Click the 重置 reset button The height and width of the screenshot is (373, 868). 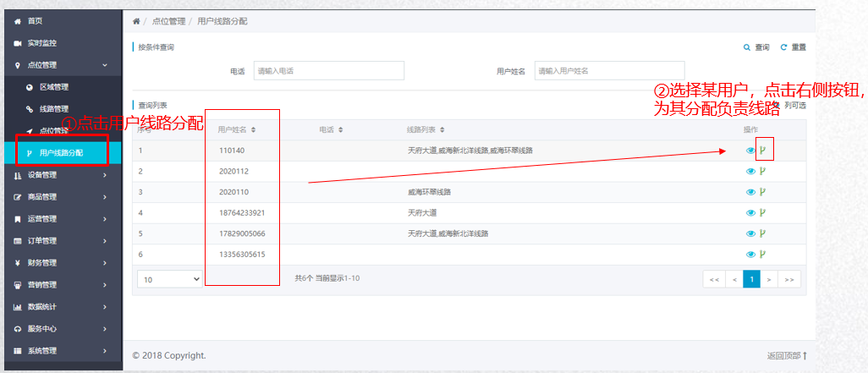coord(794,47)
